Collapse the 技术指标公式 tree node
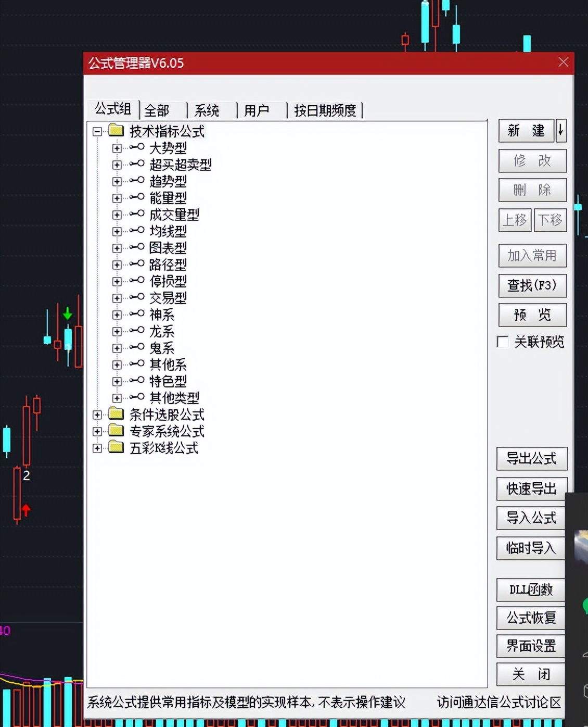The height and width of the screenshot is (727, 588). (x=96, y=131)
